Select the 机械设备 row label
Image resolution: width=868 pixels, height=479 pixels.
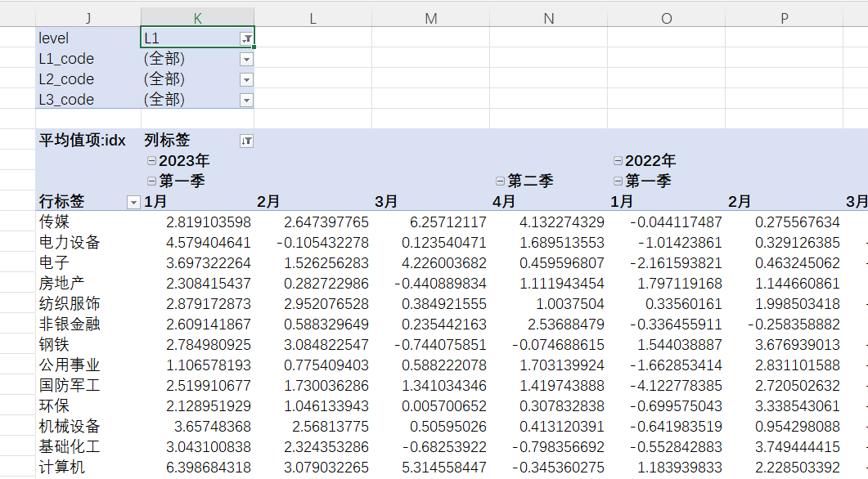tap(88, 427)
